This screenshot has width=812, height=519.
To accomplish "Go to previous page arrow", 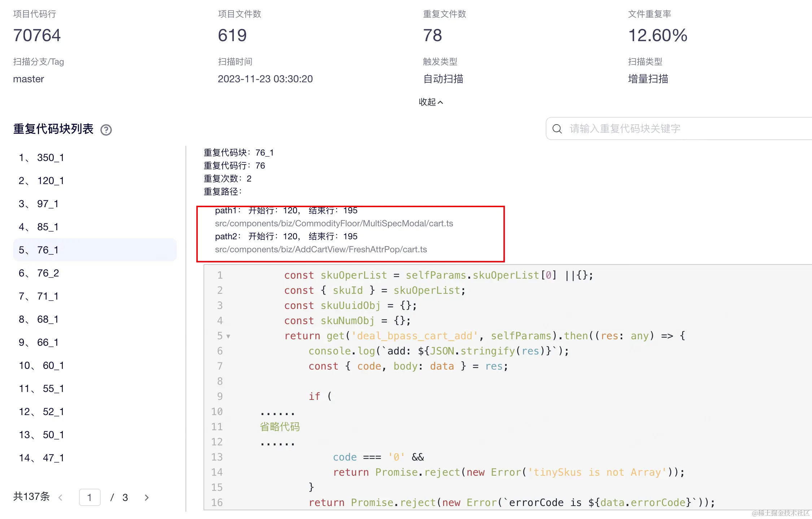I will 61,498.
